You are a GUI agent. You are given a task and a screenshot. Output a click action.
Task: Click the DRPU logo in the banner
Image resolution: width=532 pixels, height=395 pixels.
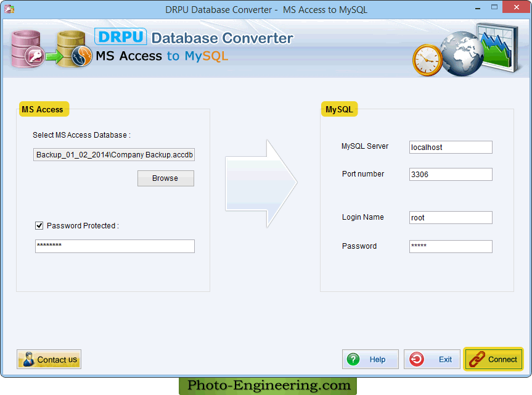[x=120, y=36]
